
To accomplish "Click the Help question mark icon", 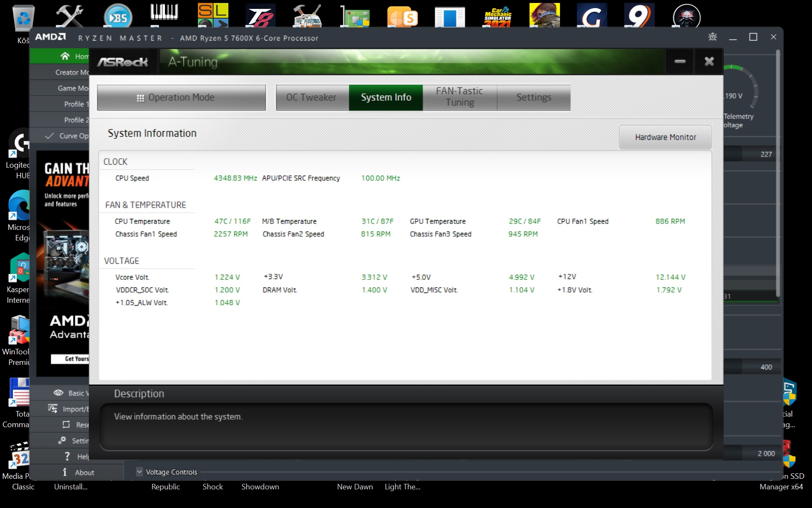I will click(67, 456).
